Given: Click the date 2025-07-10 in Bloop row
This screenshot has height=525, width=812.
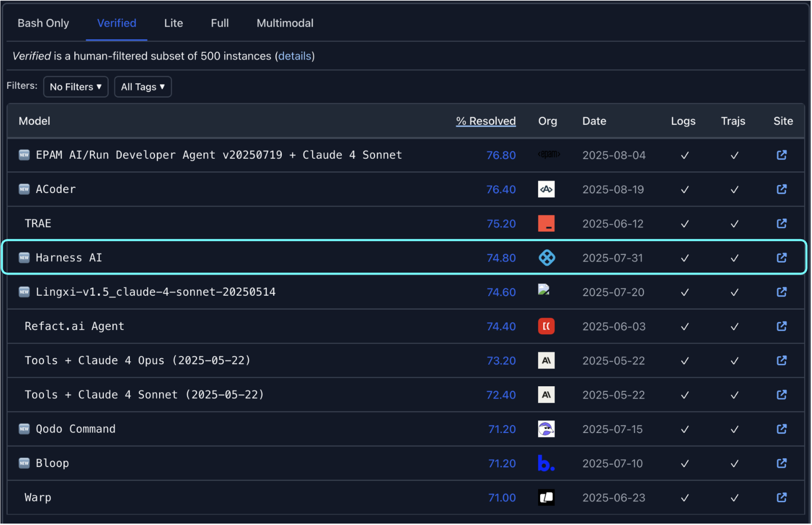Looking at the screenshot, I should [613, 464].
